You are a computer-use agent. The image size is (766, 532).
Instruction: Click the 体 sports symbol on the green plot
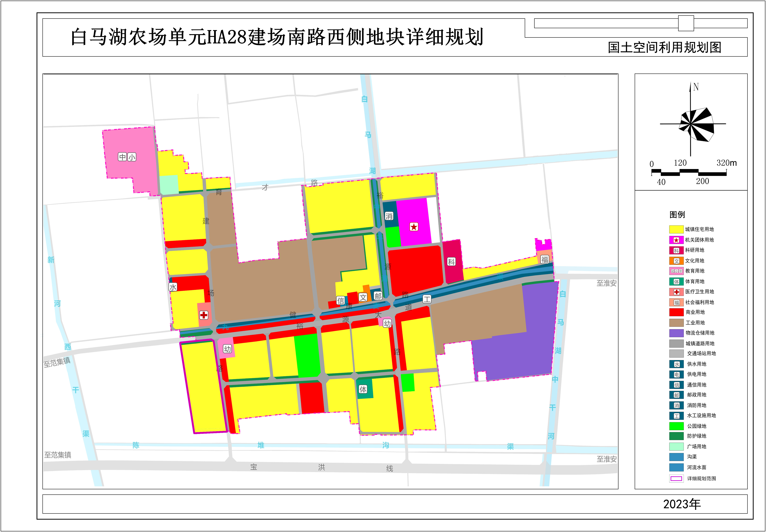[x=363, y=389]
